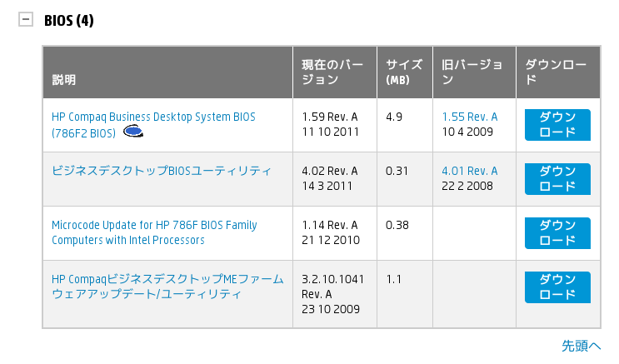This screenshot has width=619, height=364.
Task: Click the サイズ (MB) column header
Action: 404,72
